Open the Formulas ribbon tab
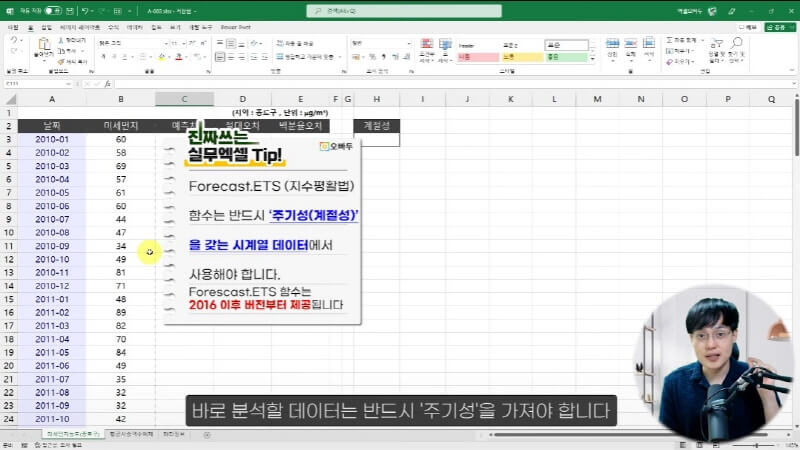The width and height of the screenshot is (800, 450). (x=113, y=27)
